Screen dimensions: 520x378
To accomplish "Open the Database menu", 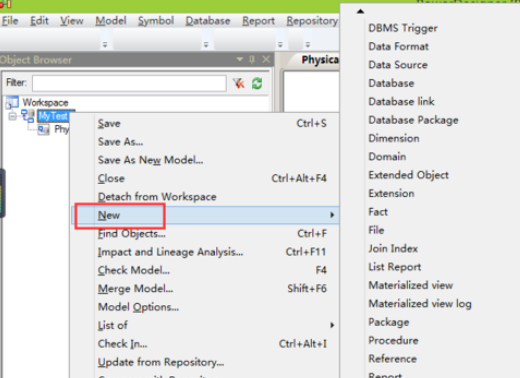I will 208,21.
